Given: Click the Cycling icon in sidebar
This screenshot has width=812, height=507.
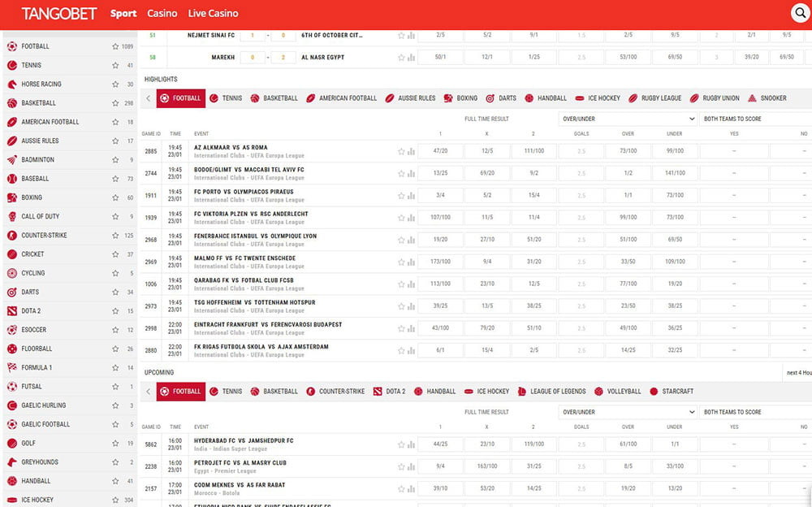Looking at the screenshot, I should coord(12,273).
